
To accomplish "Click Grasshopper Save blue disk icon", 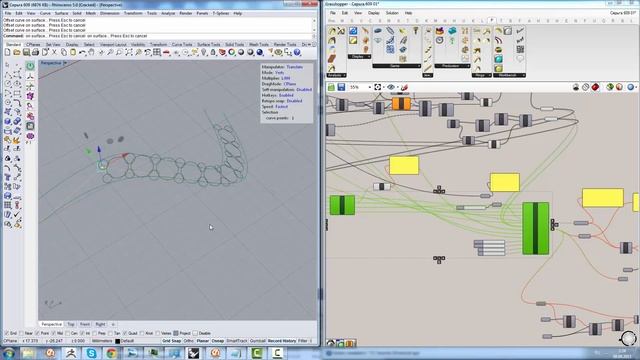I will coord(341,87).
